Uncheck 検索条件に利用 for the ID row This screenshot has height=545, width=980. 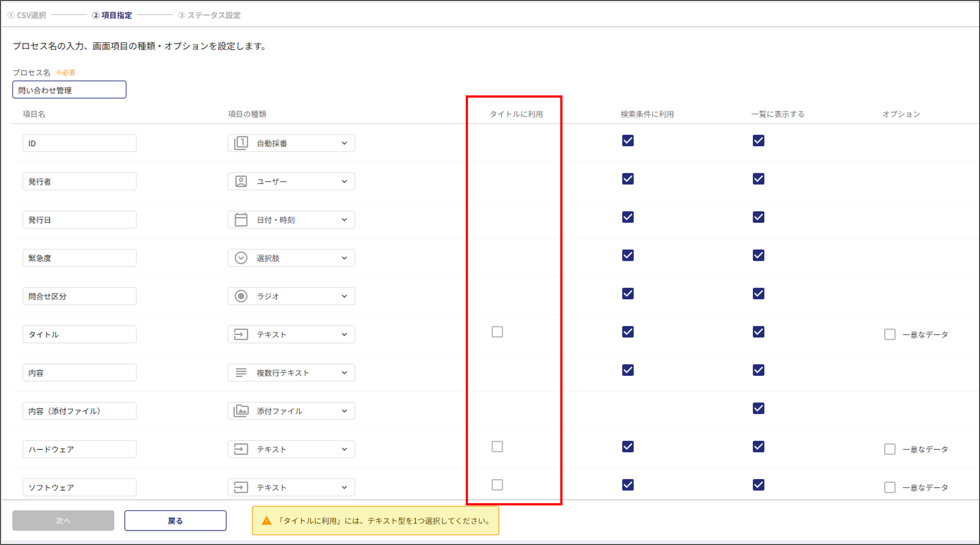pyautogui.click(x=628, y=141)
